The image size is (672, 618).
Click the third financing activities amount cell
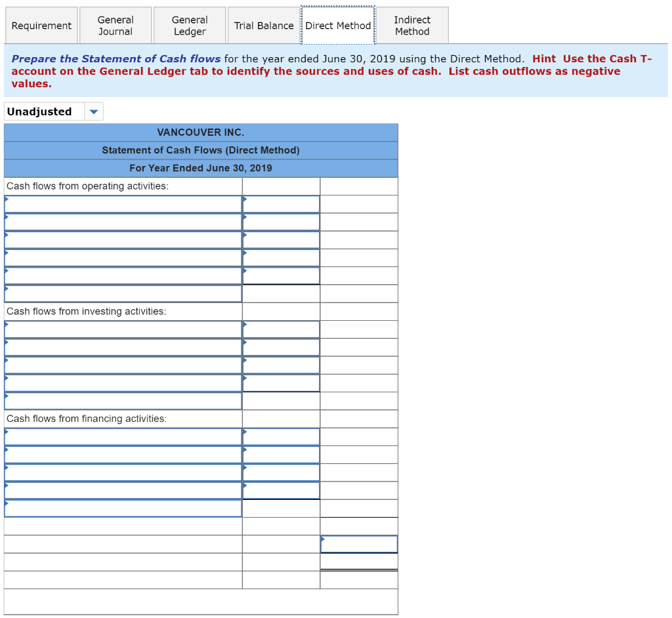coord(281,472)
